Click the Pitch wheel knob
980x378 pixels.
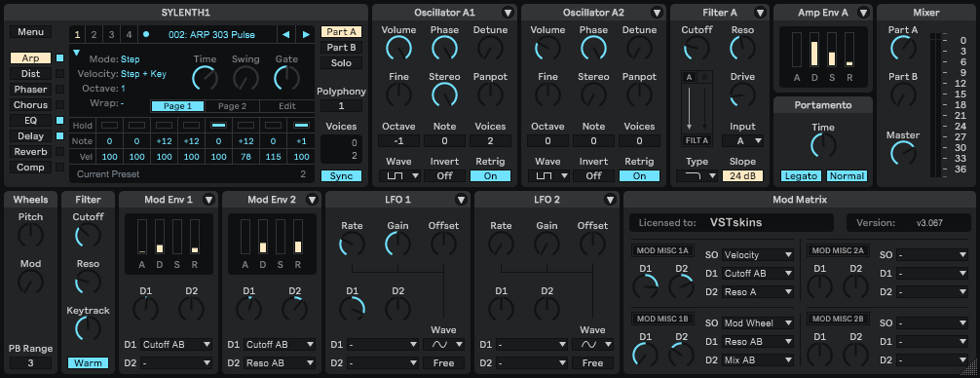pos(30,236)
